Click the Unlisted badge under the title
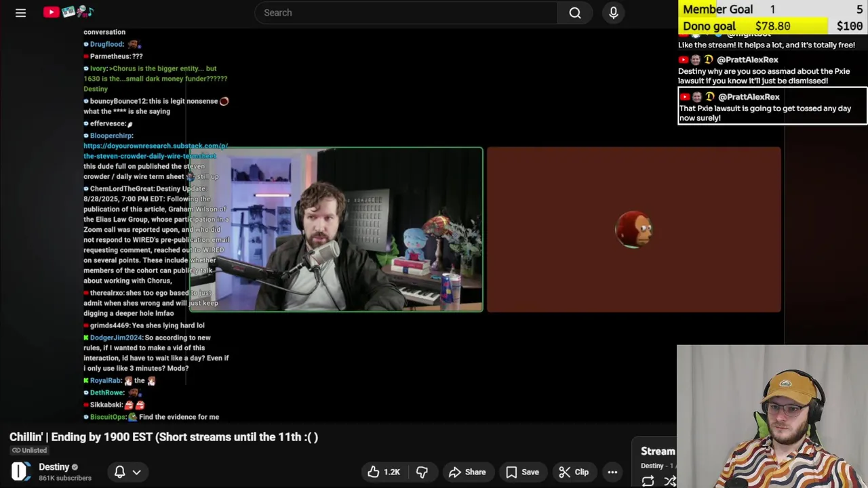This screenshot has width=868, height=488. (29, 450)
